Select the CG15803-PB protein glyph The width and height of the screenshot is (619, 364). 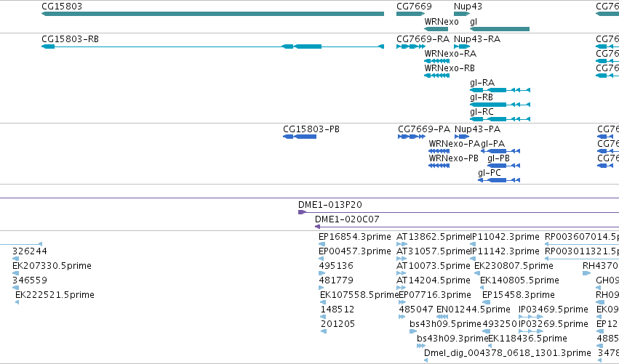coord(300,137)
